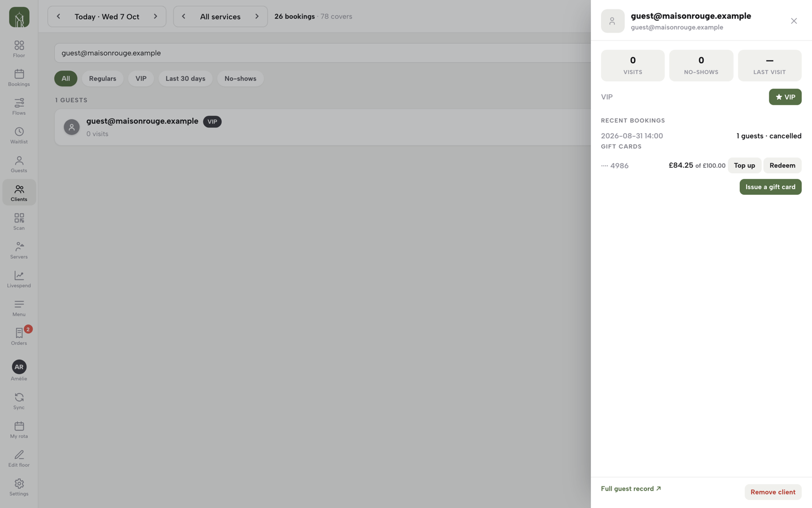The height and width of the screenshot is (508, 812).
Task: Open the guest@maisonrouge.example list row
Action: [x=323, y=127]
